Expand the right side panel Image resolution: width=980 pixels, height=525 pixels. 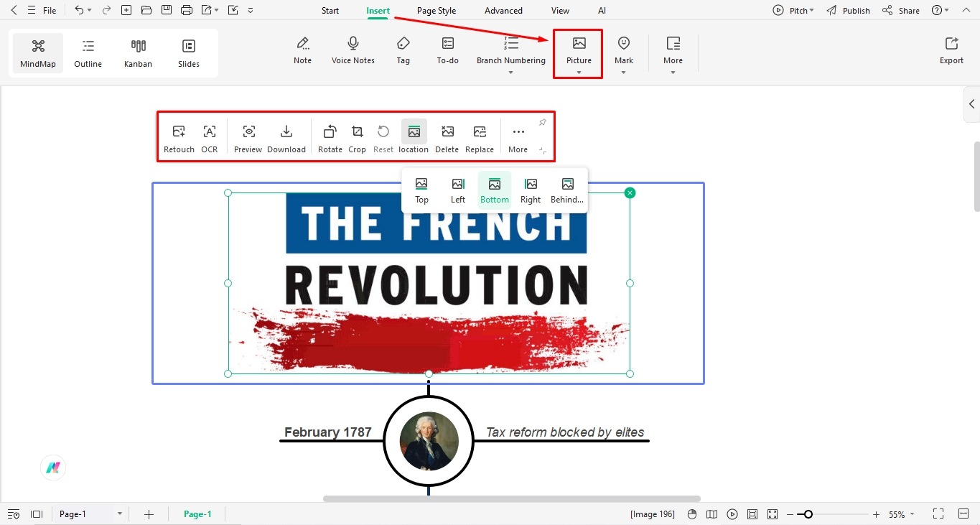tap(971, 104)
